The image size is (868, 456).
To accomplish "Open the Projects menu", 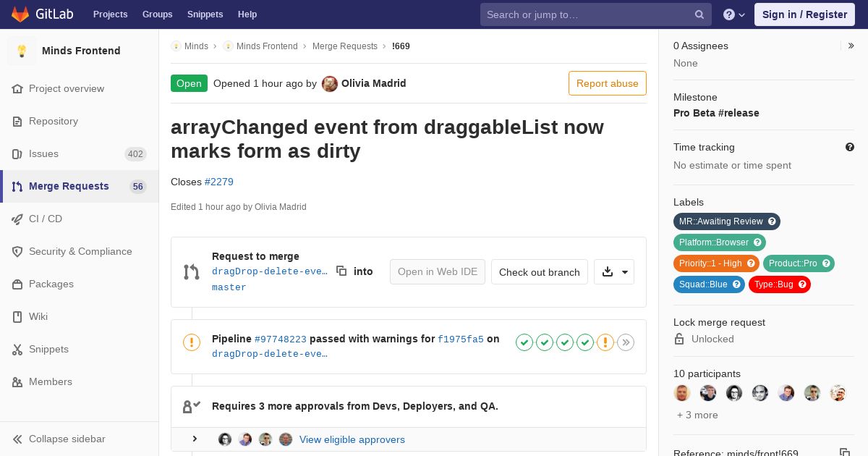I will pos(110,14).
